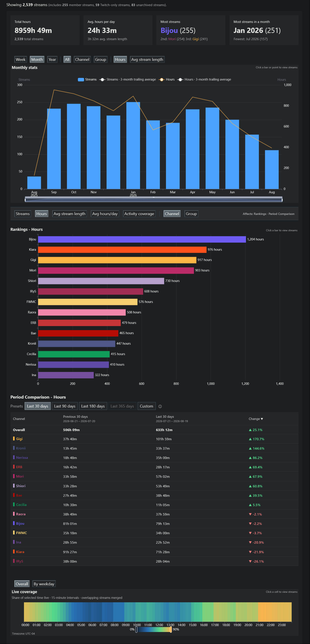Toggle the Hours legend marker
This screenshot has width=310, height=644.
(161, 79)
